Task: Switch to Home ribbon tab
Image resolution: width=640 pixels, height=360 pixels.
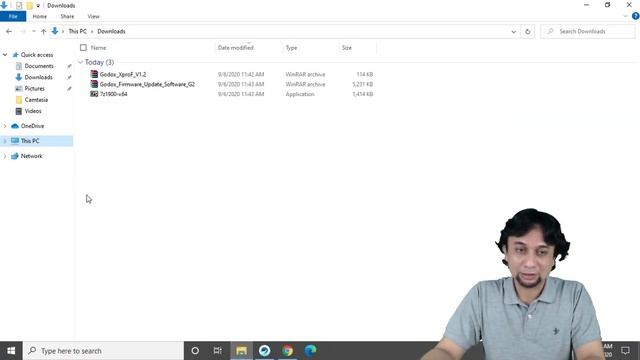Action: 40,16
